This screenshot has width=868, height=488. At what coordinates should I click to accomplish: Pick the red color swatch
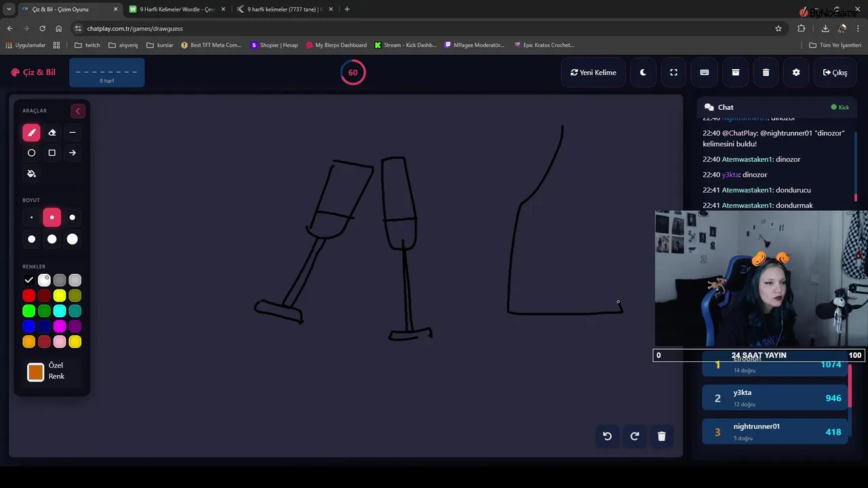tap(28, 296)
